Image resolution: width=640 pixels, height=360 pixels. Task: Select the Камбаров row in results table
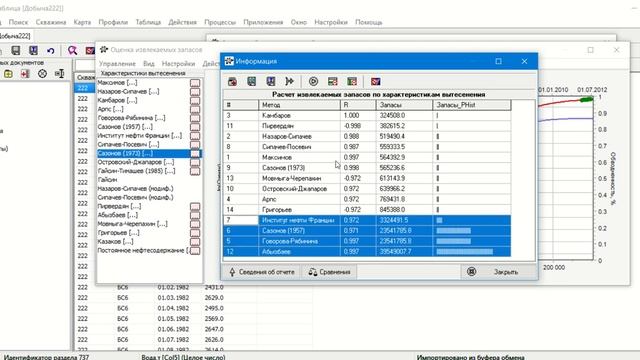(367, 116)
